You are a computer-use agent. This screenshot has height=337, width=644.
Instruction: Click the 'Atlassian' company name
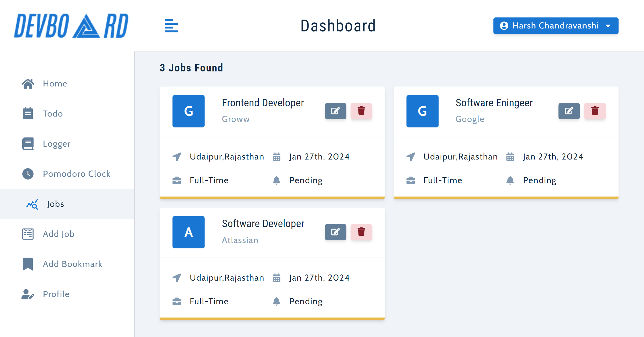tap(240, 240)
